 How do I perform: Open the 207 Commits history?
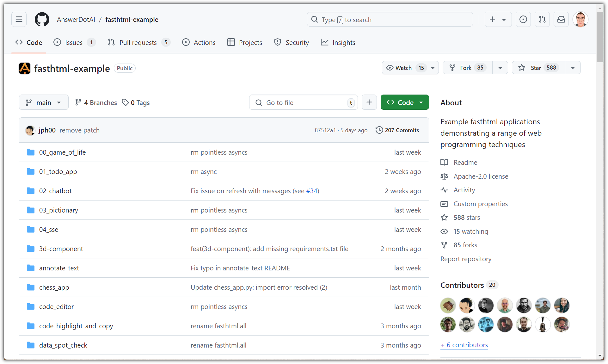397,130
